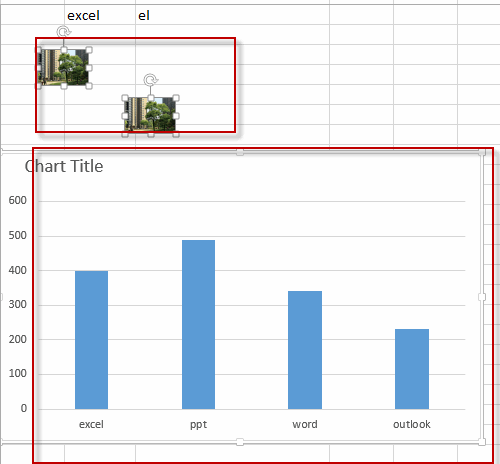
Task: Select the outlook bar in the chart
Action: coord(412,369)
